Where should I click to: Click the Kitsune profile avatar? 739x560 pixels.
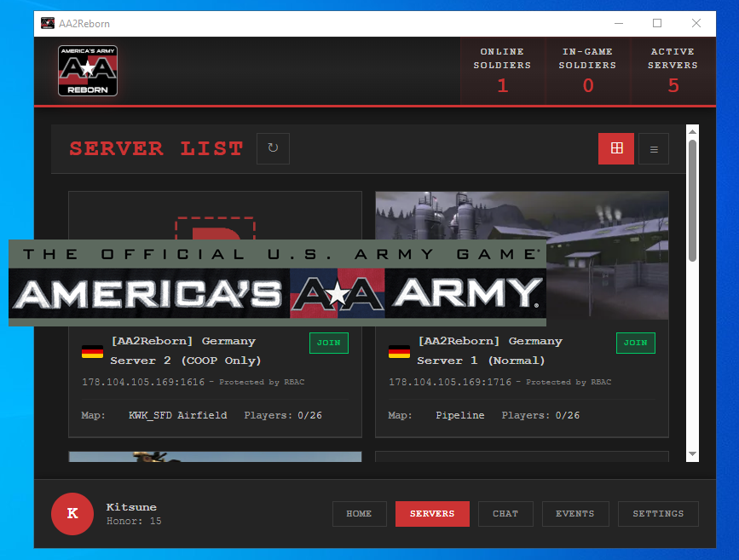(x=72, y=514)
